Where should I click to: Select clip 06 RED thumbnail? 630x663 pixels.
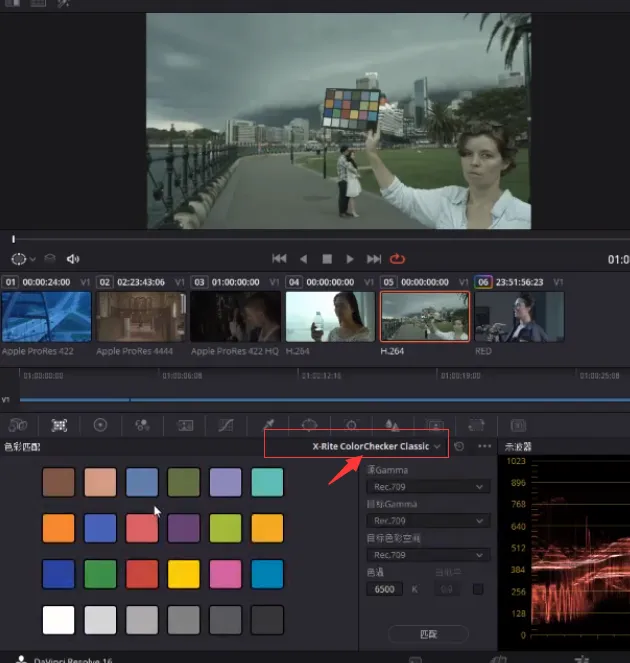[x=519, y=316]
